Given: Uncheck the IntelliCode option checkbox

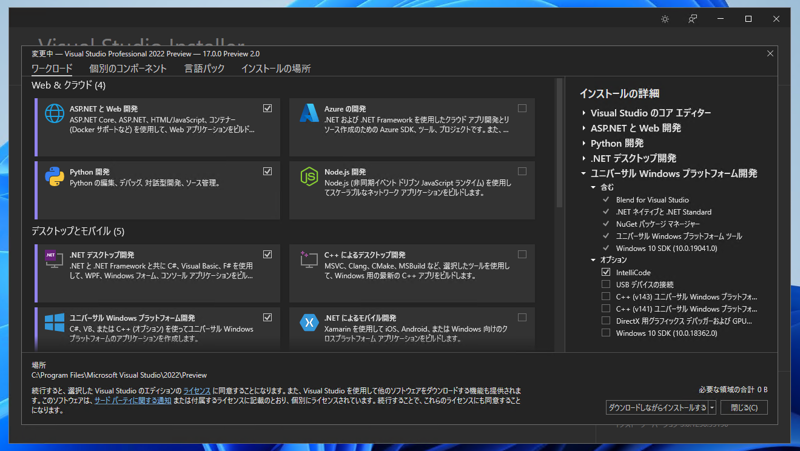Looking at the screenshot, I should (606, 272).
